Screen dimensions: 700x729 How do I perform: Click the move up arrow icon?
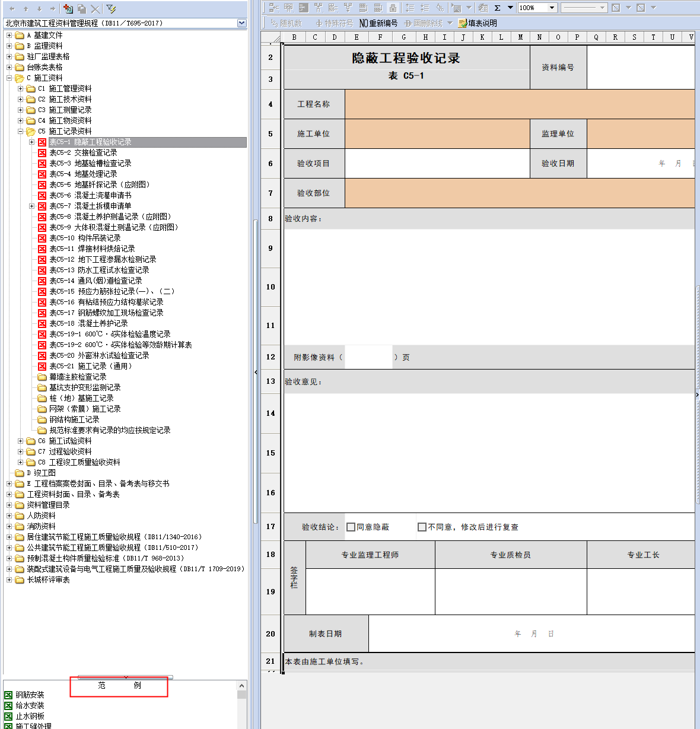point(26,8)
